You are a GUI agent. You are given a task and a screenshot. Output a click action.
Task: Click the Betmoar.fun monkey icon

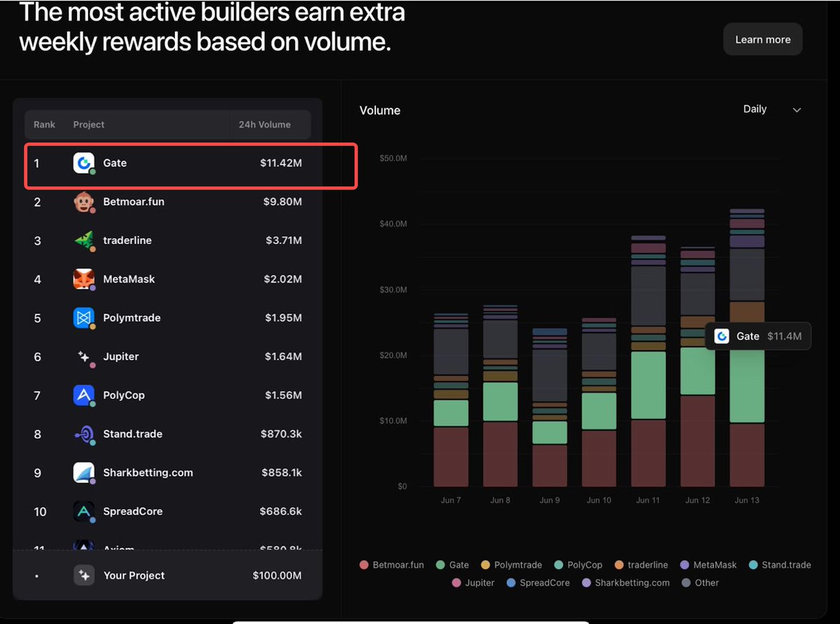tap(83, 202)
